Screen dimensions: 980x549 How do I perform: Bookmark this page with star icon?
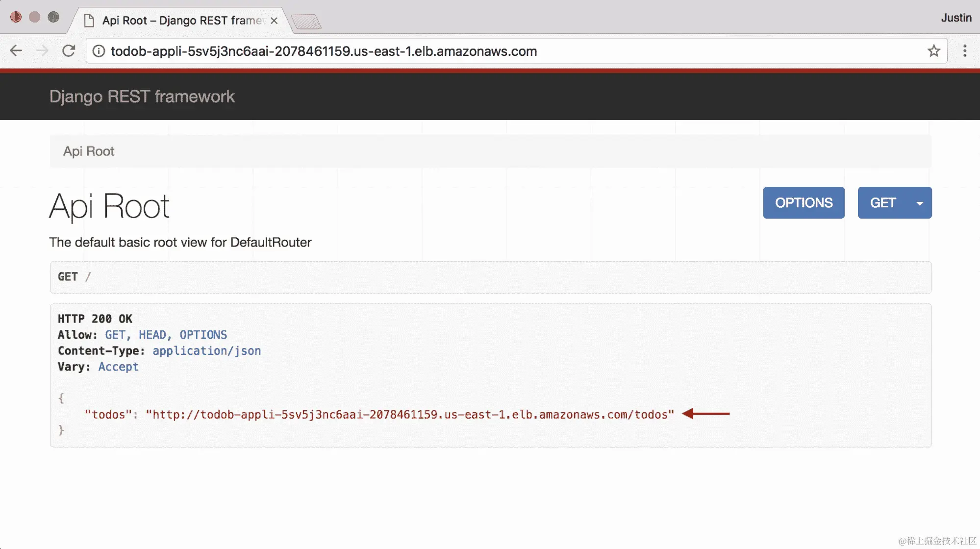[x=933, y=51]
